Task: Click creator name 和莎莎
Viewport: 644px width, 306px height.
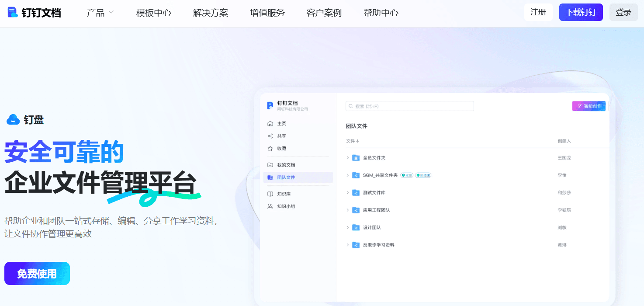Action: coord(564,193)
